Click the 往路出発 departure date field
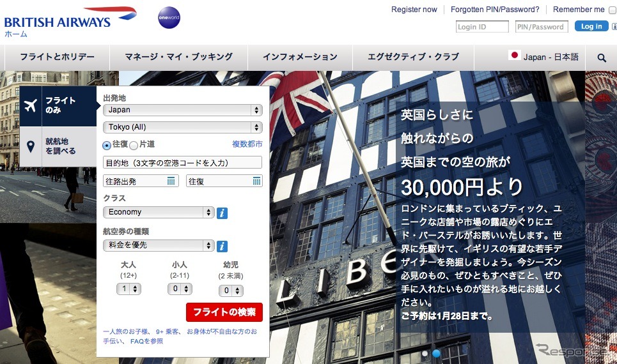The width and height of the screenshot is (617, 364). pyautogui.click(x=141, y=181)
